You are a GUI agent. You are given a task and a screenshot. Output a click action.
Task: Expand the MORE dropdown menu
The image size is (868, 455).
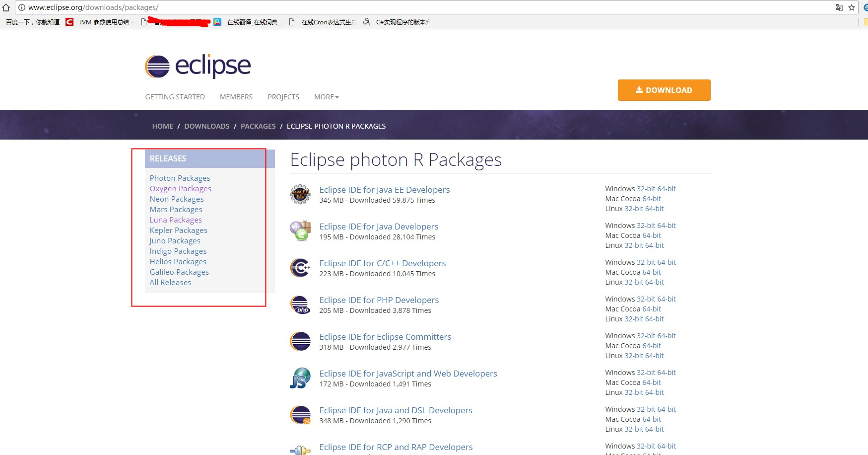tap(326, 97)
